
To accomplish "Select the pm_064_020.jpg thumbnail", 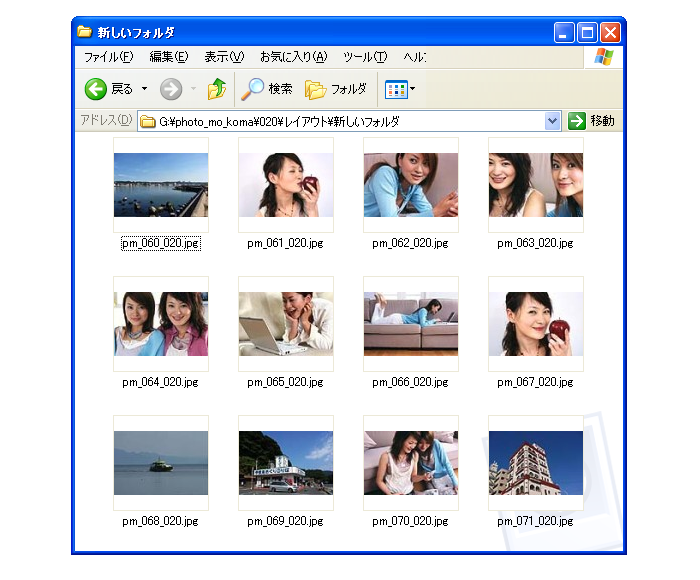I will pyautogui.click(x=161, y=324).
